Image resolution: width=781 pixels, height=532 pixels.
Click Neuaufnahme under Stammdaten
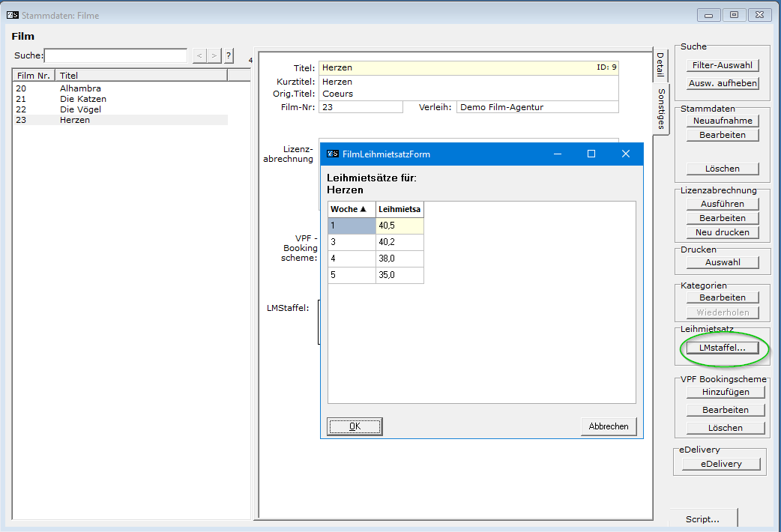[723, 121]
